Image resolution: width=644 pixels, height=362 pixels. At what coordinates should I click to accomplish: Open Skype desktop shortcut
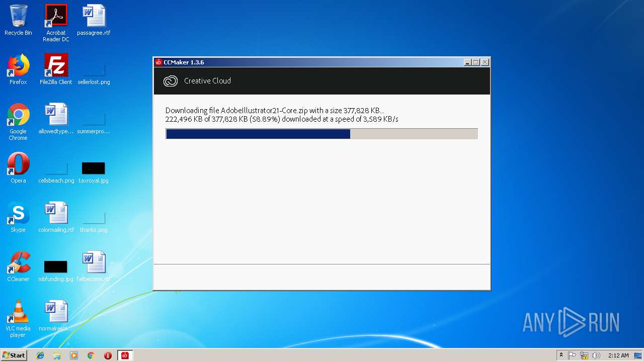(18, 217)
